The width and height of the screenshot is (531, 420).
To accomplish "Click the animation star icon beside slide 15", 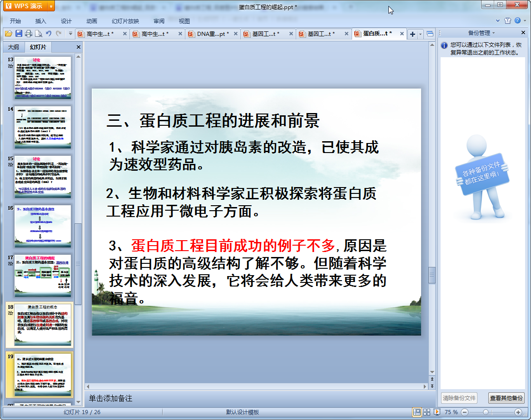I will pos(10,165).
